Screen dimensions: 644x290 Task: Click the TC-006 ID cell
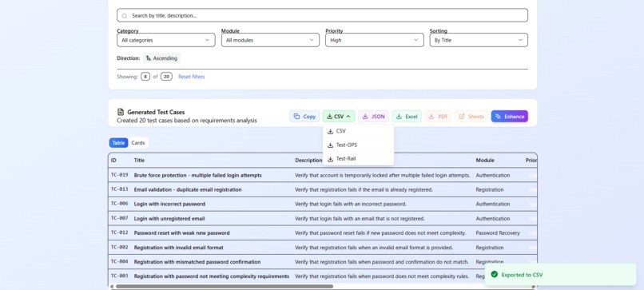120,204
